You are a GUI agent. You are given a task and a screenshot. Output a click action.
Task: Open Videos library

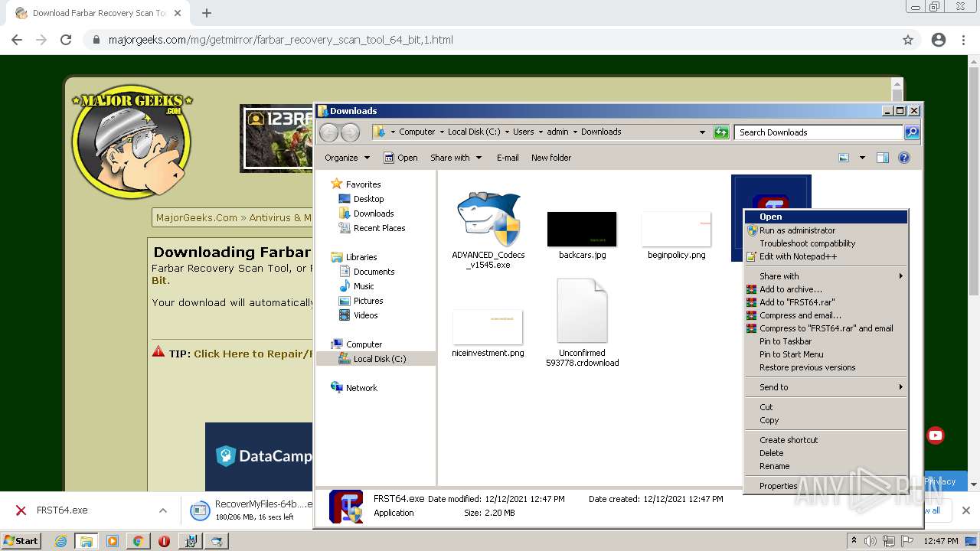pyautogui.click(x=365, y=315)
